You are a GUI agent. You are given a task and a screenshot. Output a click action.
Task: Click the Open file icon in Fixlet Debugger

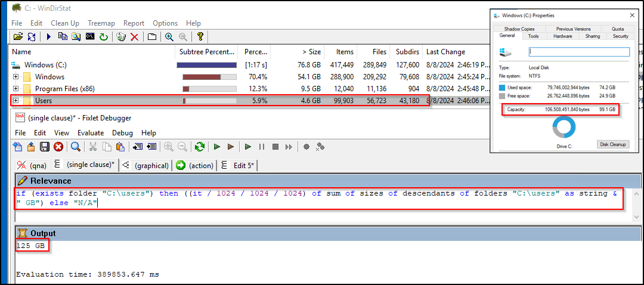[31, 147]
